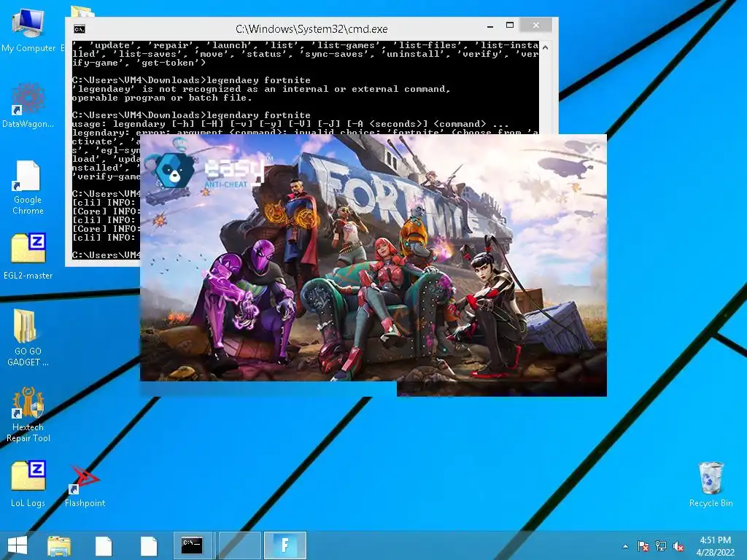Viewport: 747px width, 560px height.
Task: Show hidden tray icons arrow
Action: click(x=625, y=547)
